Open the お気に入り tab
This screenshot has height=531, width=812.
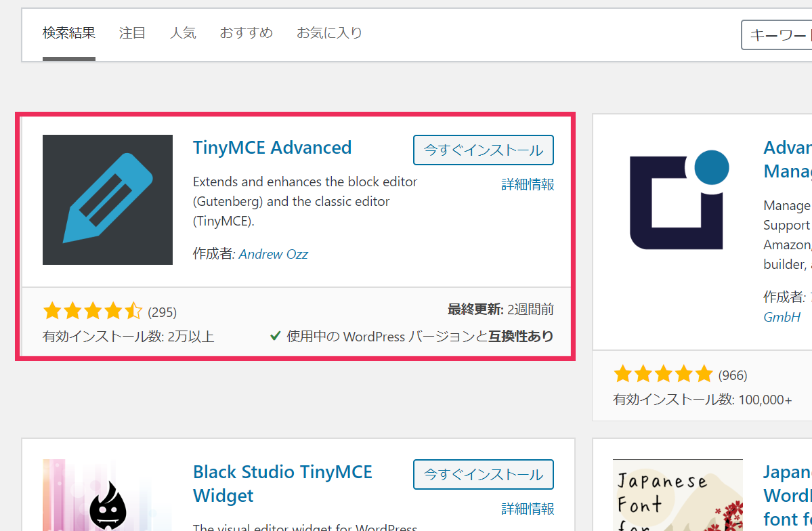point(329,33)
